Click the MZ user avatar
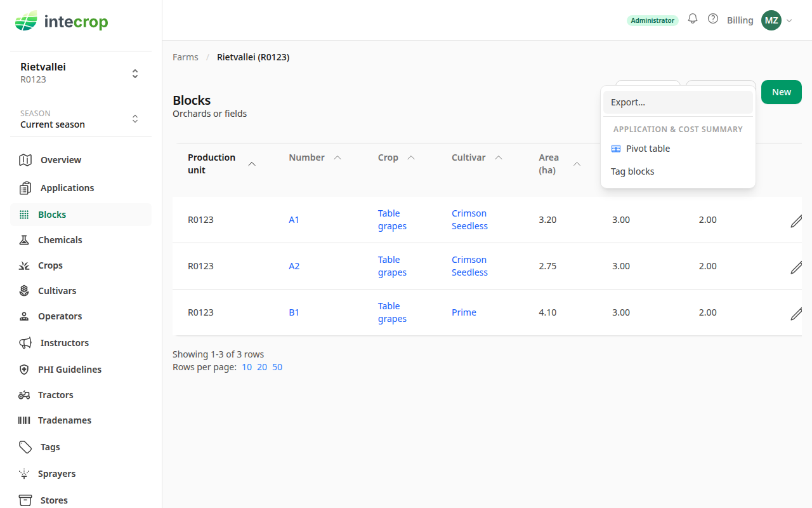This screenshot has width=812, height=508. (x=771, y=20)
